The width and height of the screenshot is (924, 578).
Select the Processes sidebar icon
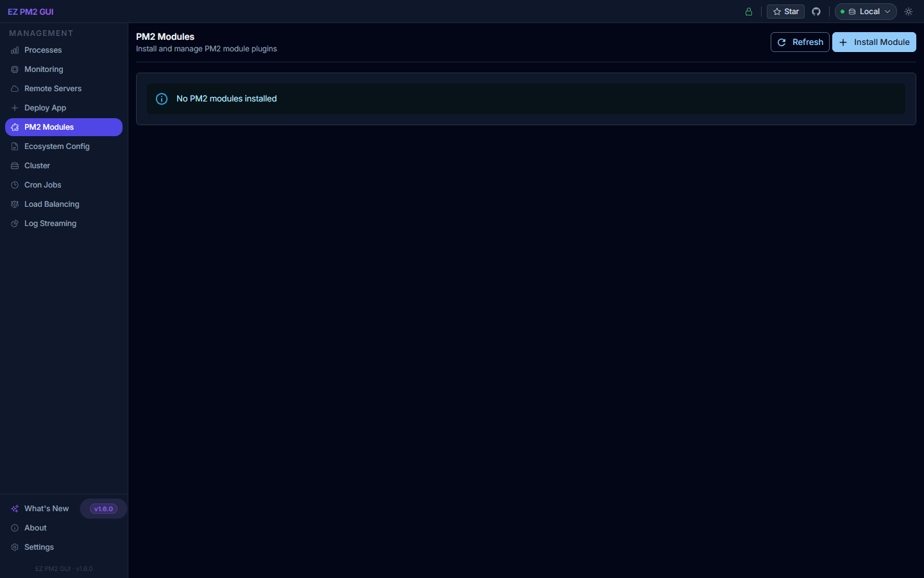tap(14, 50)
